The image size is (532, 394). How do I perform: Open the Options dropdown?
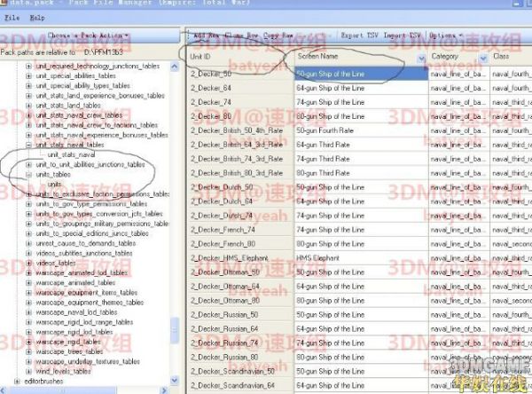click(442, 35)
